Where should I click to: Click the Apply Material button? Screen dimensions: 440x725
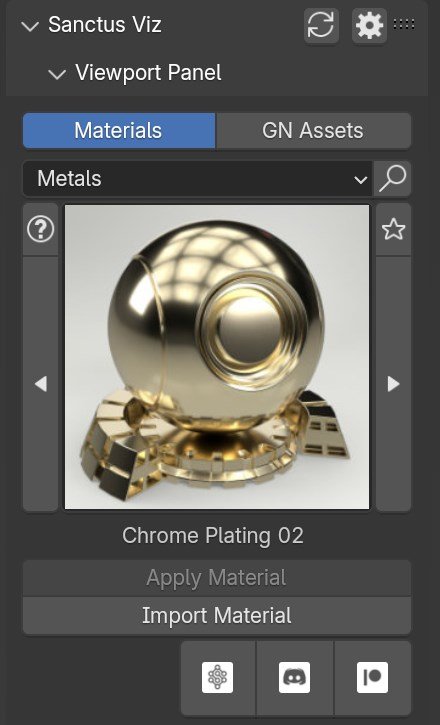(x=217, y=578)
